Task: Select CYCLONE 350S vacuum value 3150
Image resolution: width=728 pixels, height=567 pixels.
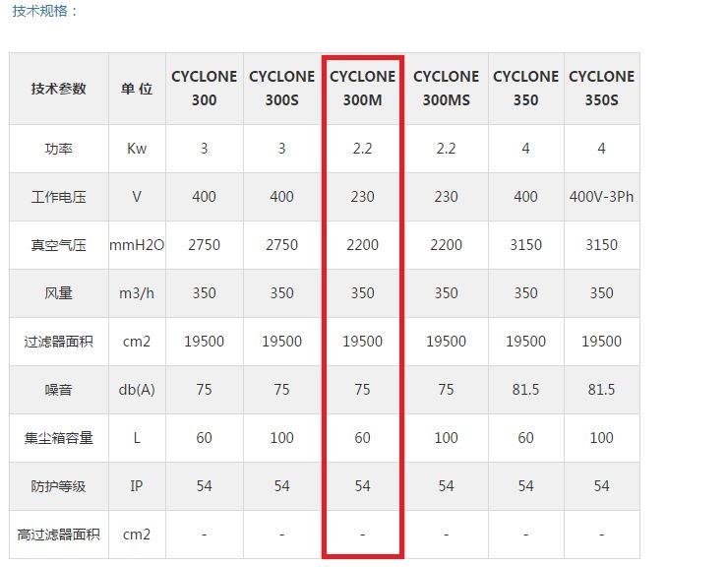Action: [x=602, y=245]
